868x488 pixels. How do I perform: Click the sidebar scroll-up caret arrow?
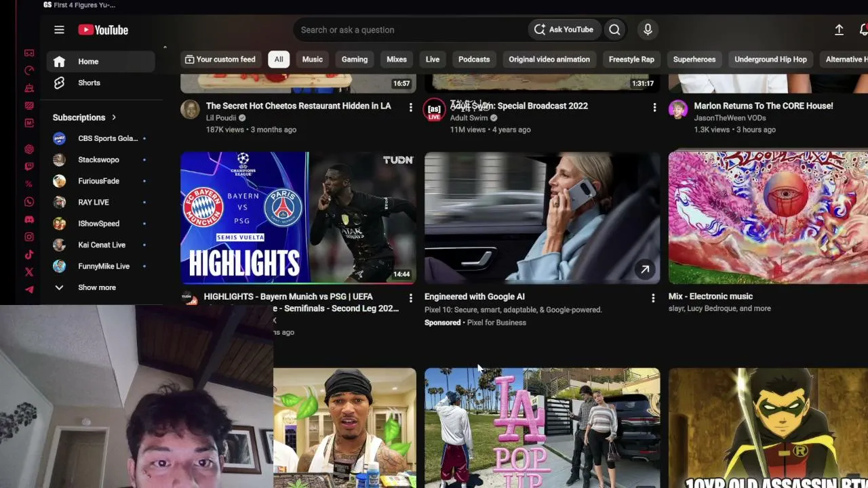coord(165,47)
